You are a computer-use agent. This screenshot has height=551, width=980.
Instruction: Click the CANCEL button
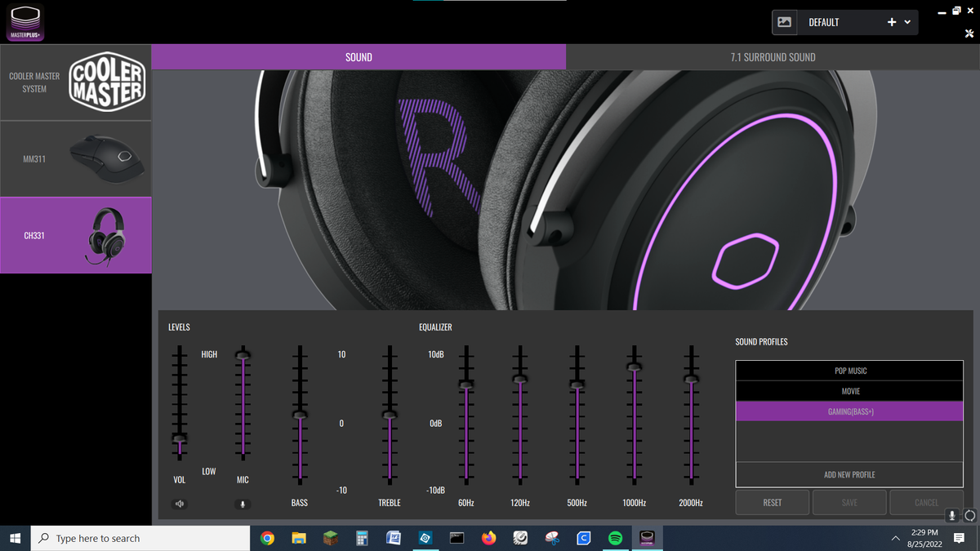click(x=926, y=503)
